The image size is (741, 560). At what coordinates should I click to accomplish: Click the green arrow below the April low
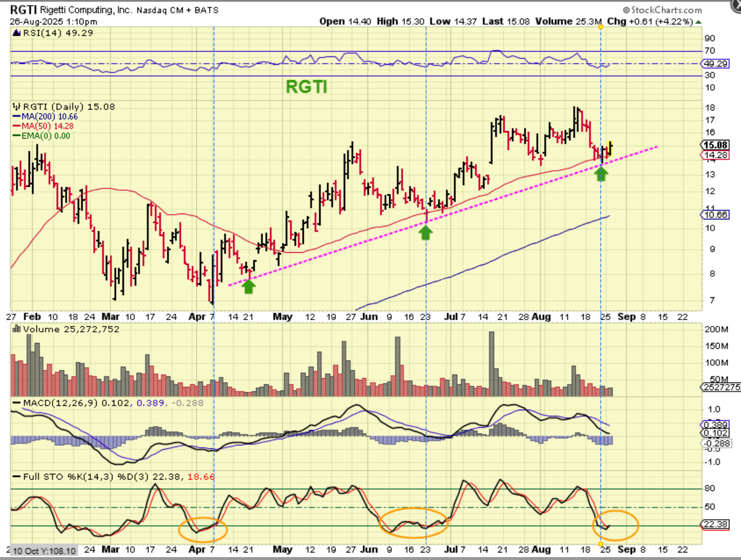[x=249, y=286]
